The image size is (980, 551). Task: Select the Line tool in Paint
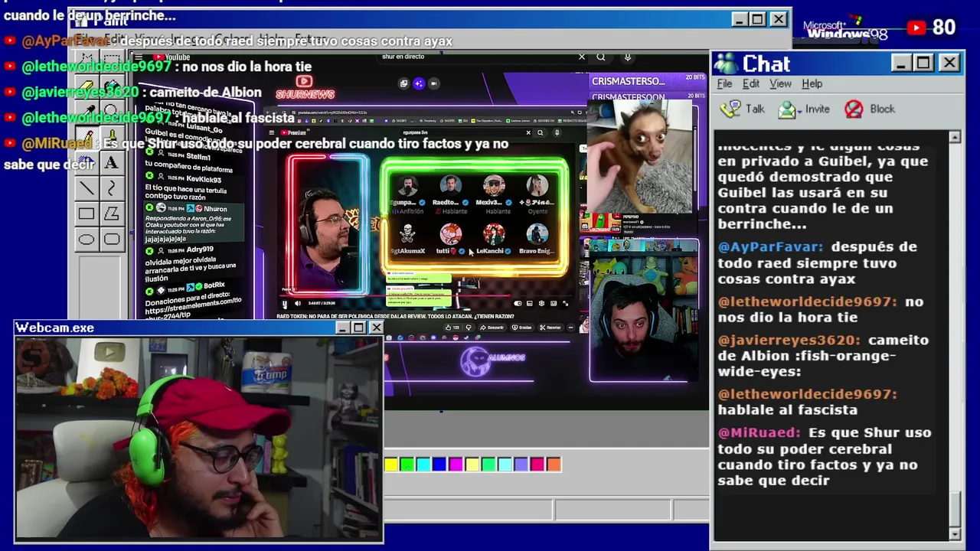click(x=87, y=188)
